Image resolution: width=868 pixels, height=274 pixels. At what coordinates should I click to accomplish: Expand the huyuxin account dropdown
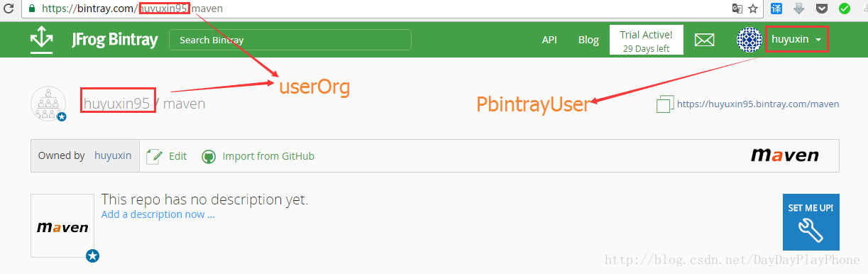click(x=796, y=40)
